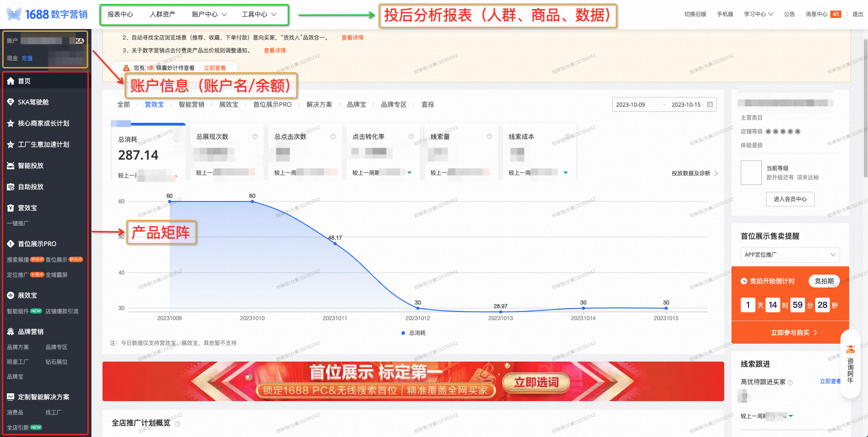Screen dimensions: 868x437
Task: Click help icon beside 线索成本
Action: pos(567,137)
